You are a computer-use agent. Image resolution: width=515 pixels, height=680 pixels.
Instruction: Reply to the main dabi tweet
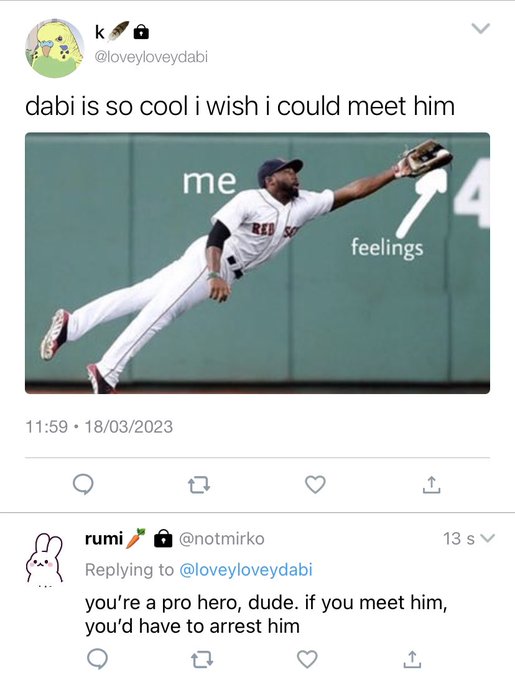pyautogui.click(x=83, y=484)
